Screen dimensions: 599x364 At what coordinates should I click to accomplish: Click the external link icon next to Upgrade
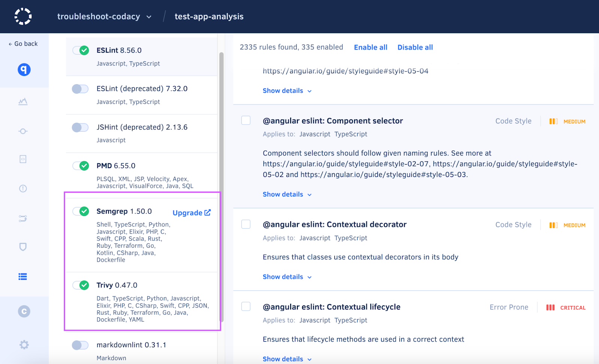[207, 212]
